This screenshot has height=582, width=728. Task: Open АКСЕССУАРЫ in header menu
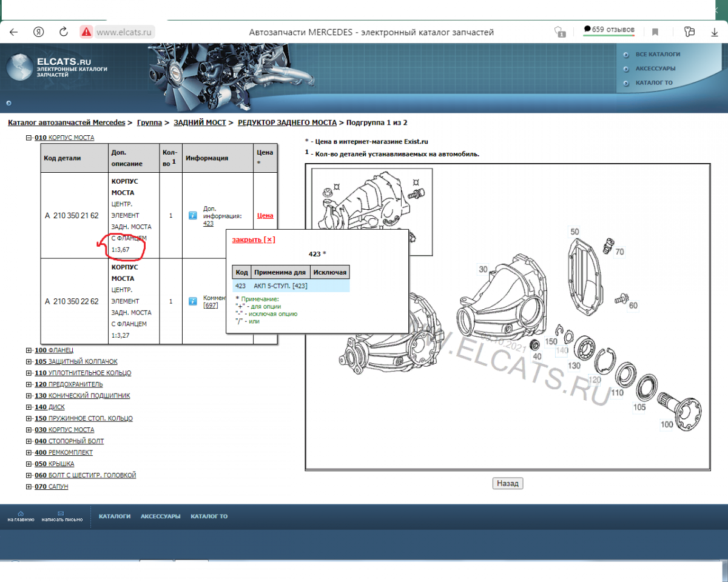pos(655,69)
